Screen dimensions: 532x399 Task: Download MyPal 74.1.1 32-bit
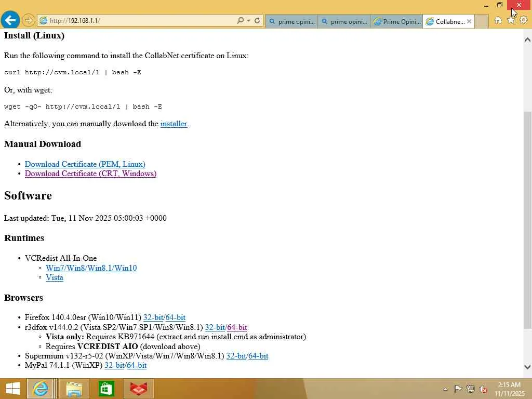[x=114, y=365]
